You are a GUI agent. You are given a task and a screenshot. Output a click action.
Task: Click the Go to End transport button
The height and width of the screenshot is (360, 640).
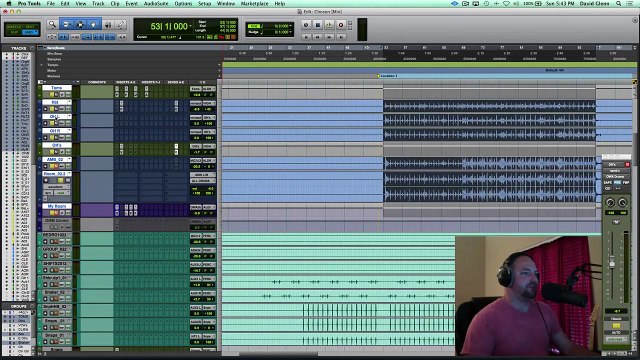tap(341, 37)
